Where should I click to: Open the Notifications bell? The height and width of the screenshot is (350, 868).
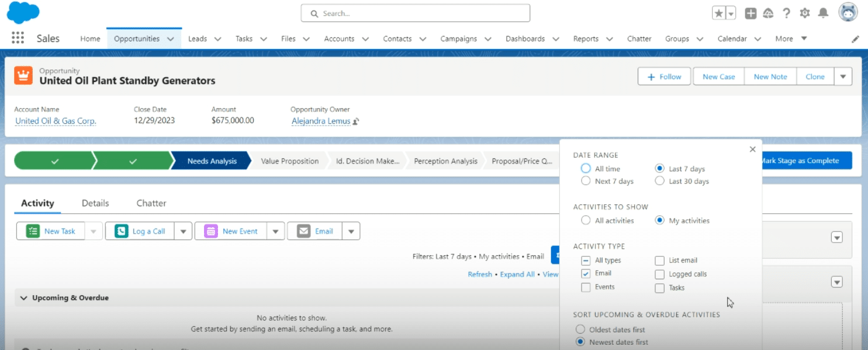click(x=823, y=13)
